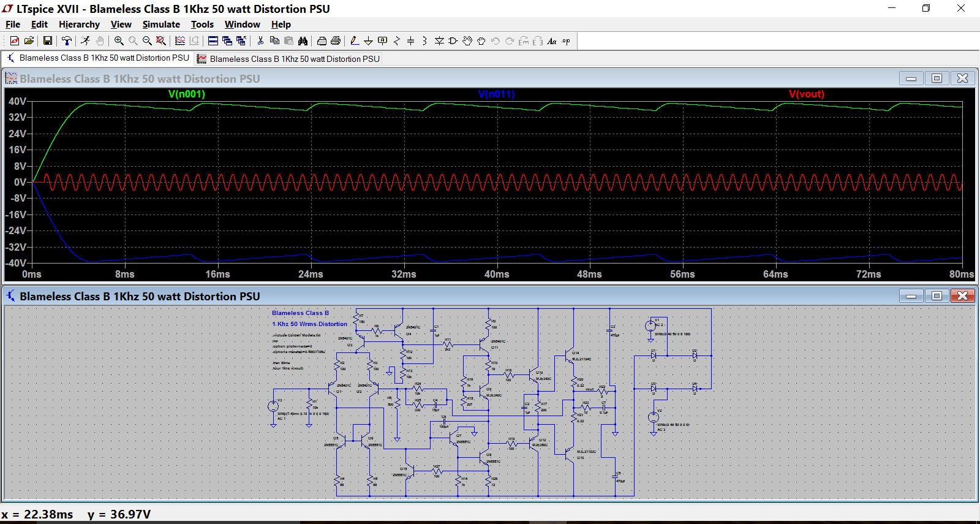Image resolution: width=980 pixels, height=524 pixels.
Task: Open Print Setup from the toolbar
Action: [322, 41]
